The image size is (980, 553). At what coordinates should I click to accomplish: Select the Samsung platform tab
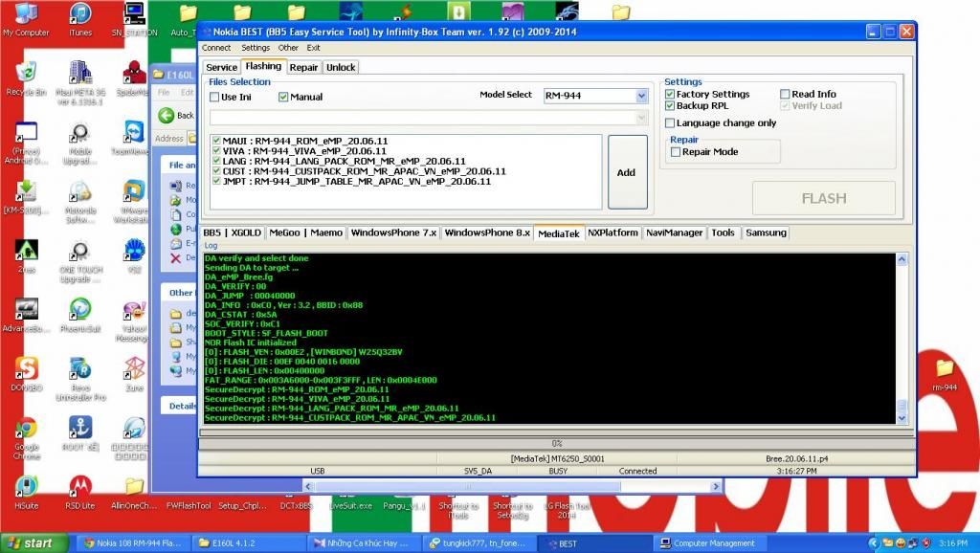(766, 233)
